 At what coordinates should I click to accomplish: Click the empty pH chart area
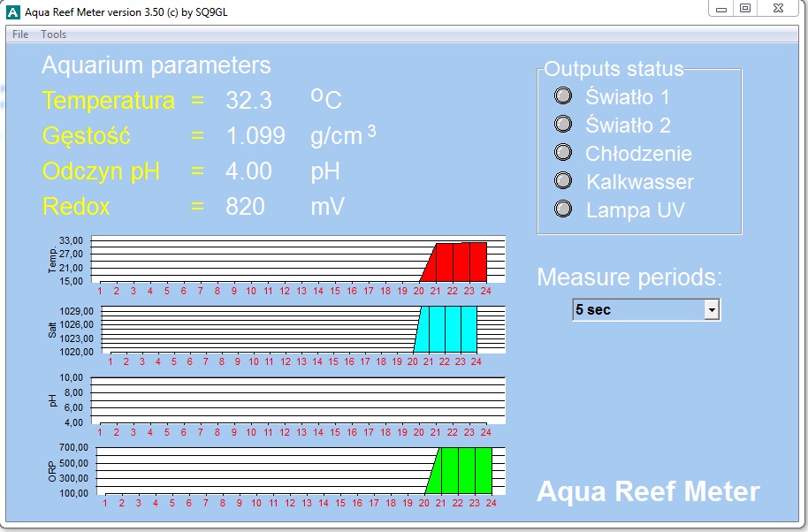(x=301, y=399)
